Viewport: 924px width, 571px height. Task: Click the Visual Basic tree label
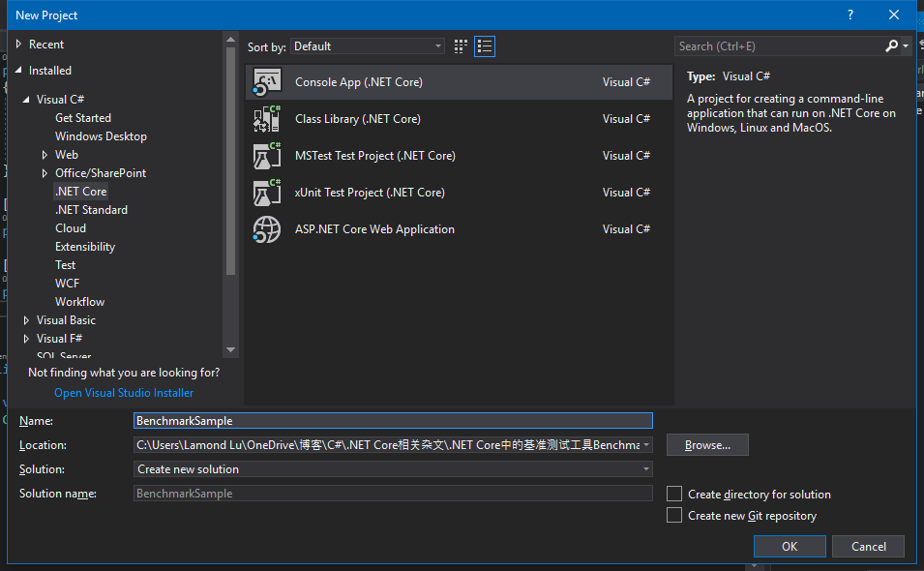(x=66, y=320)
